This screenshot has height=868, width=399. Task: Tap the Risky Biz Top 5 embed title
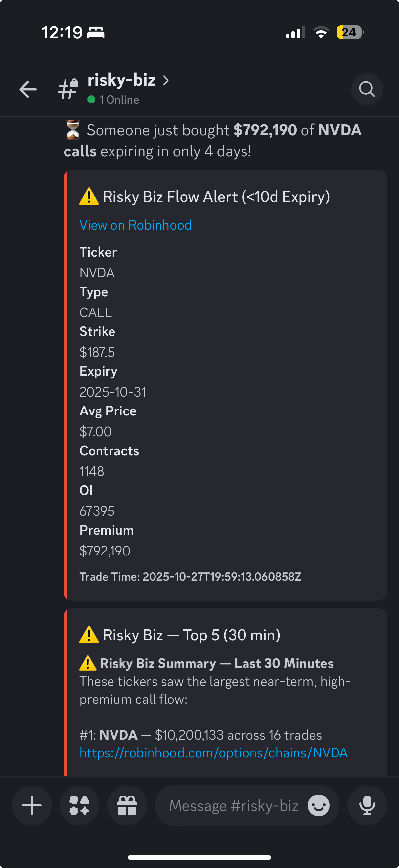pos(191,635)
